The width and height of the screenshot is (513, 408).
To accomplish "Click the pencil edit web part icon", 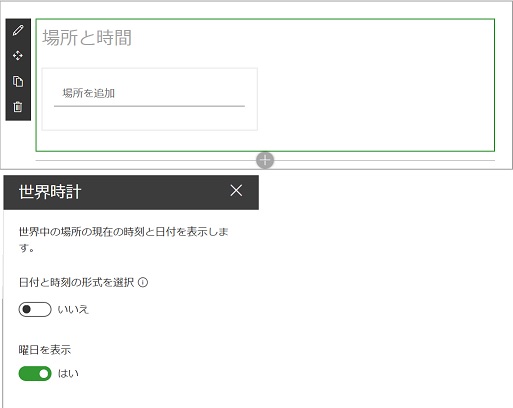I will [18, 30].
